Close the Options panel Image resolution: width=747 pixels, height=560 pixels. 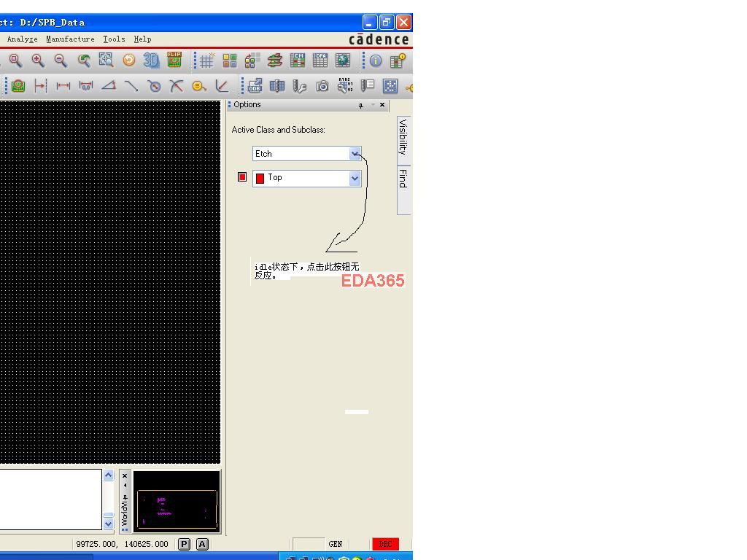coord(382,105)
